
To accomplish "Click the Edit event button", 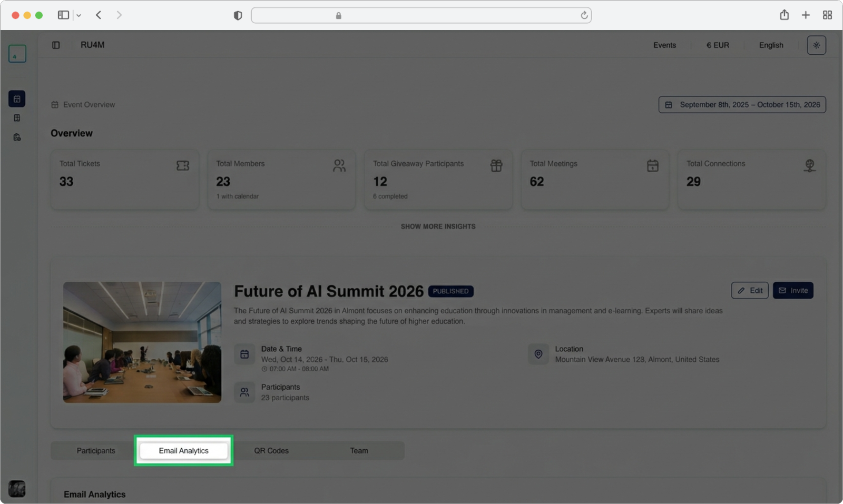I will click(x=750, y=291).
